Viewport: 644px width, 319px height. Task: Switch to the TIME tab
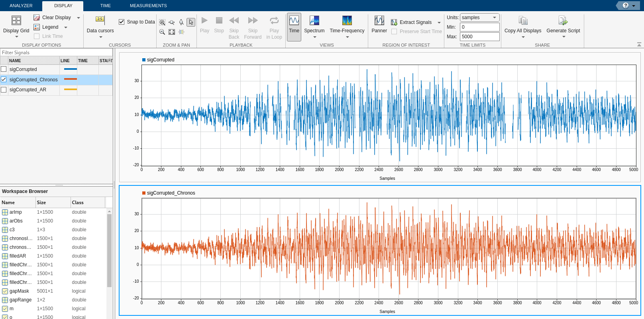(x=106, y=6)
